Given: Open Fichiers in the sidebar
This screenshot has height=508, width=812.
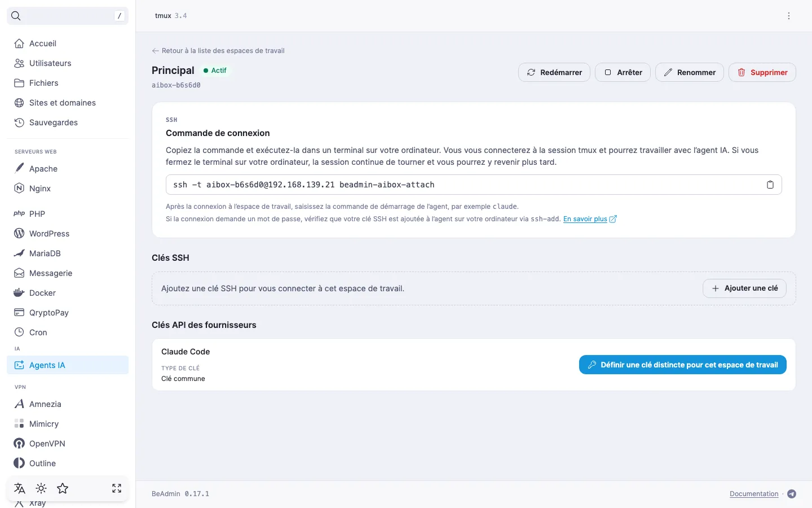Looking at the screenshot, I should [x=68, y=83].
